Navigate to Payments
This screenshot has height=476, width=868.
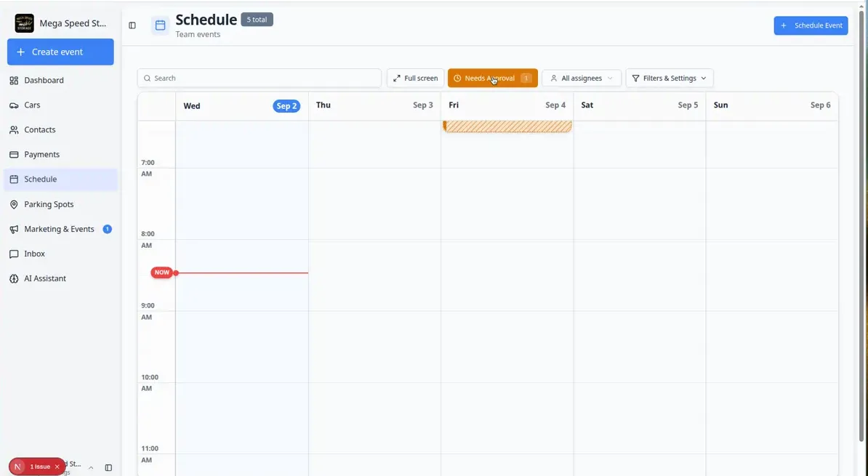click(60, 154)
